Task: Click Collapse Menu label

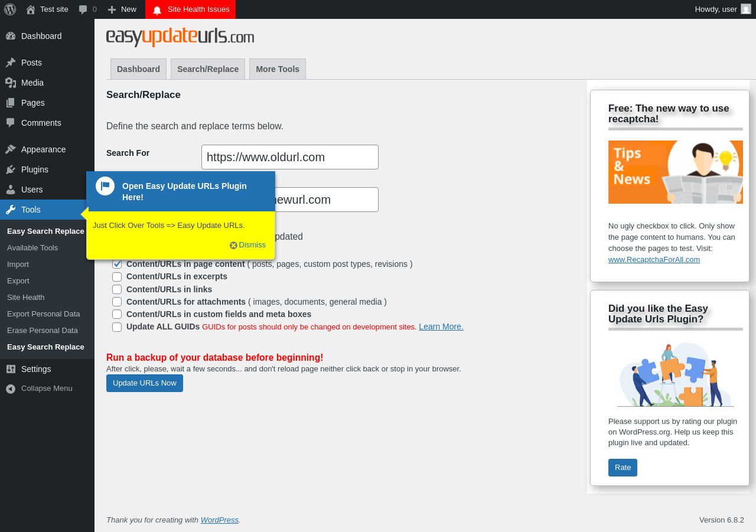Action: tap(47, 389)
